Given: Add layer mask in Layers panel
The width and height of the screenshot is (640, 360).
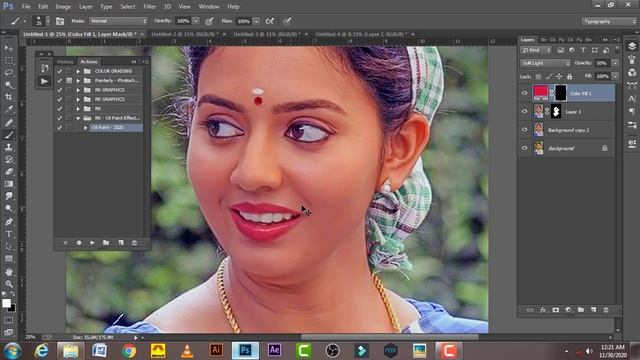Looking at the screenshot, I should pos(556,310).
